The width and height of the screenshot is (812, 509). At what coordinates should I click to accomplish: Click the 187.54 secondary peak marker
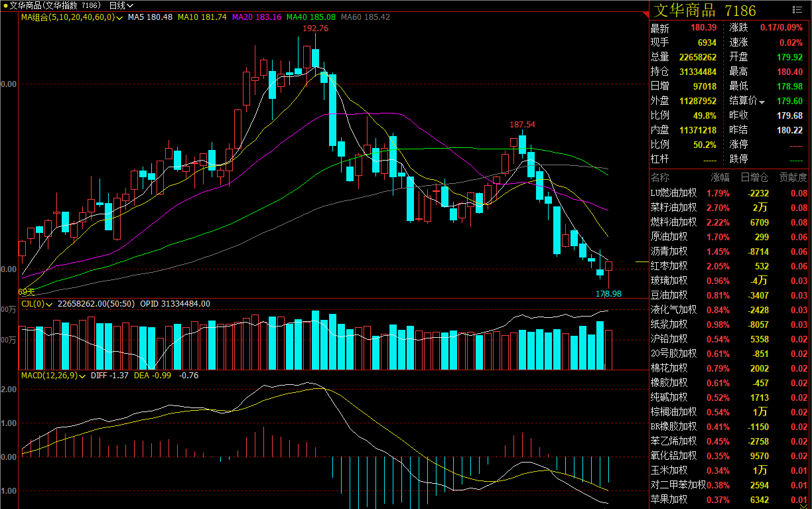point(522,125)
